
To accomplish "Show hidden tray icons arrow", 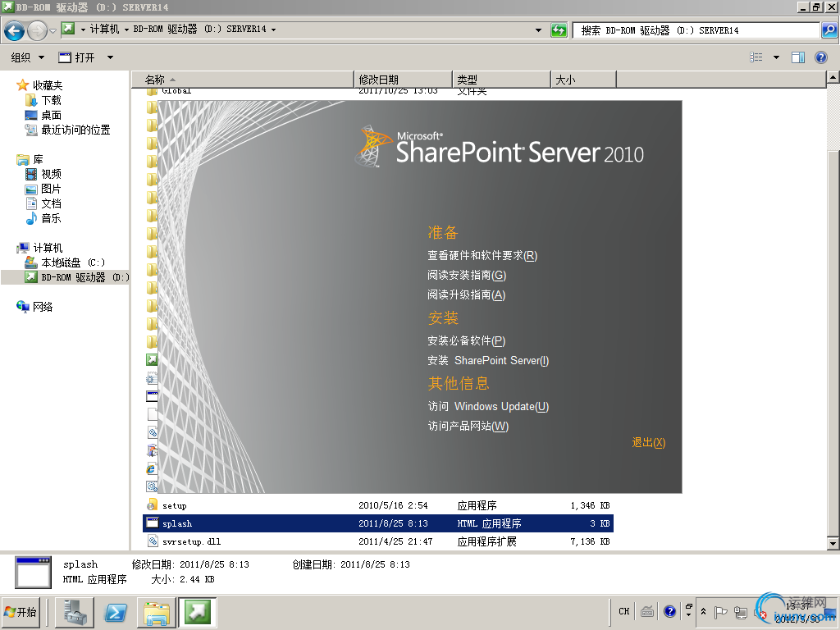I will point(703,611).
